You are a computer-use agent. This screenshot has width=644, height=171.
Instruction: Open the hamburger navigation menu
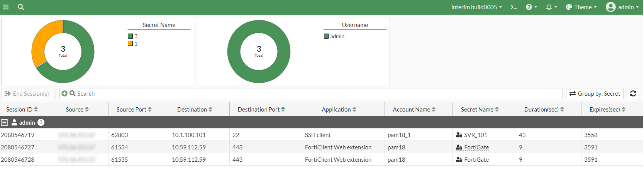coord(6,7)
